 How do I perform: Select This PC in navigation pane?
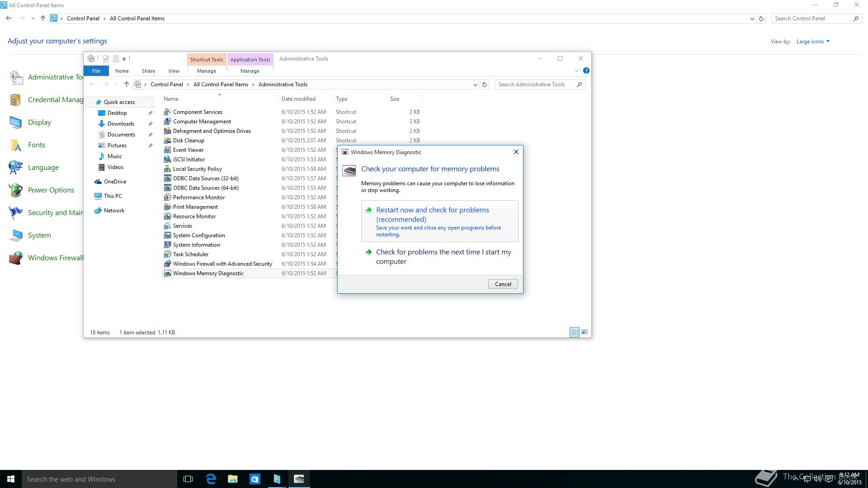coord(113,196)
